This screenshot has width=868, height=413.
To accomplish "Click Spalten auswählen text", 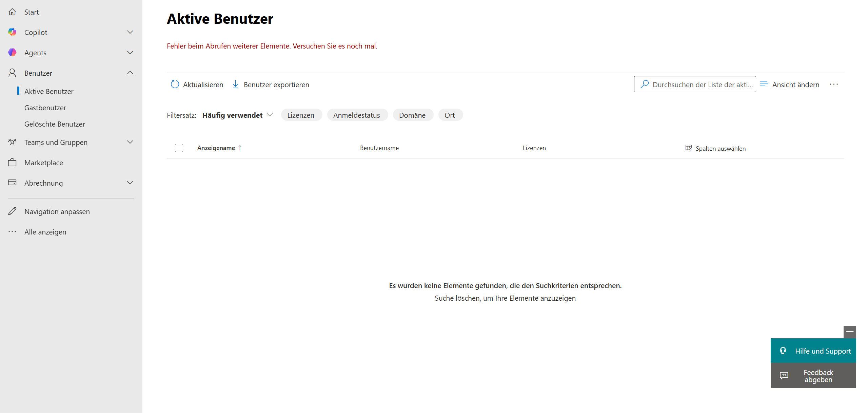I will 721,148.
